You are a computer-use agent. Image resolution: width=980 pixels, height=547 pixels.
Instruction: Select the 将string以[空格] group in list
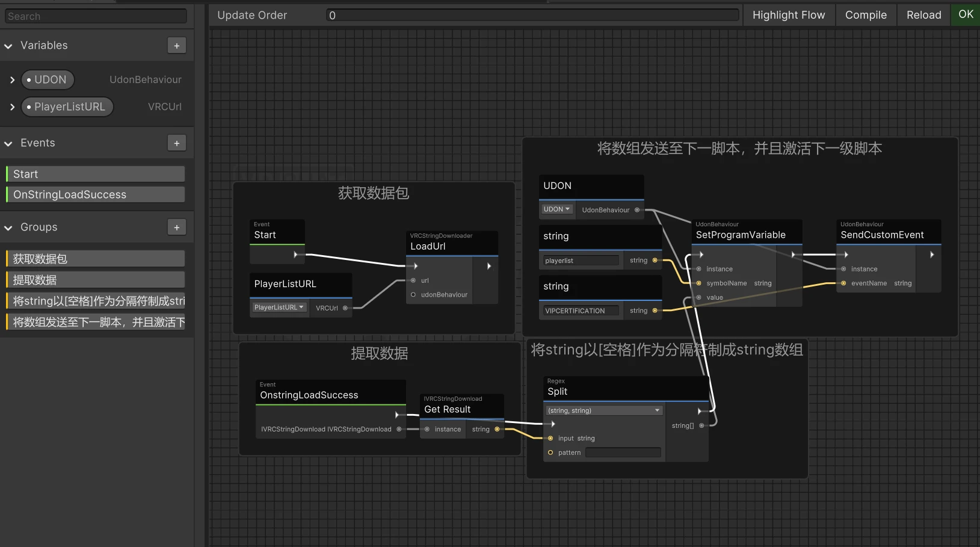[x=95, y=301]
